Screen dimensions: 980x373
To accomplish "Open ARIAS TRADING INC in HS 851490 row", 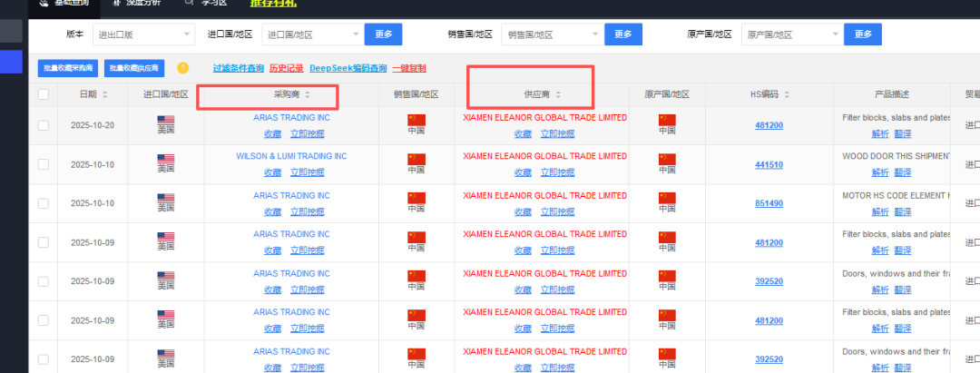I will pos(291,195).
